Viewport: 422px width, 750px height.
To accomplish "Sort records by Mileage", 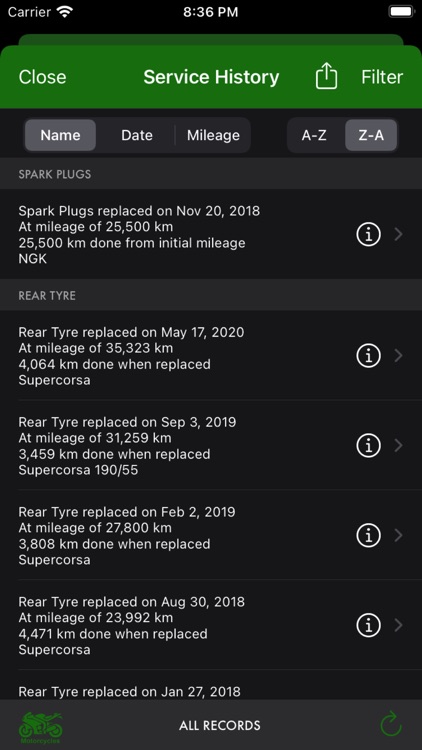I will 213,135.
